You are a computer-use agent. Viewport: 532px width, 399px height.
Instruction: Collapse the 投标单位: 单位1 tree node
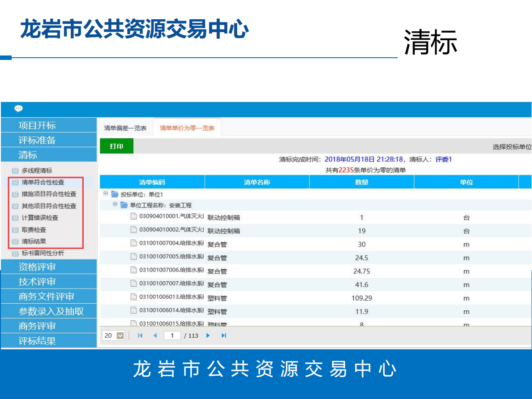pos(106,194)
